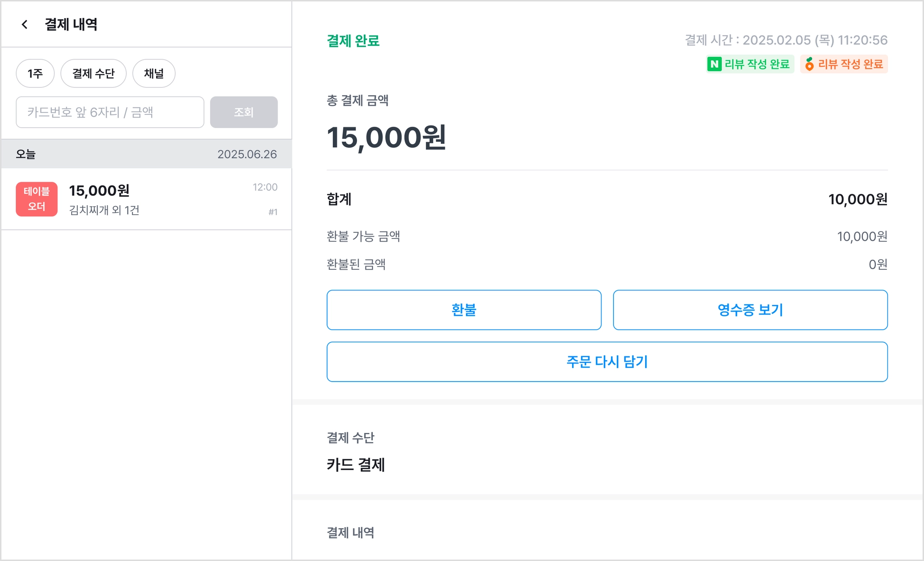Click the red 테이블 오더 badge
The height and width of the screenshot is (561, 924).
(37, 199)
